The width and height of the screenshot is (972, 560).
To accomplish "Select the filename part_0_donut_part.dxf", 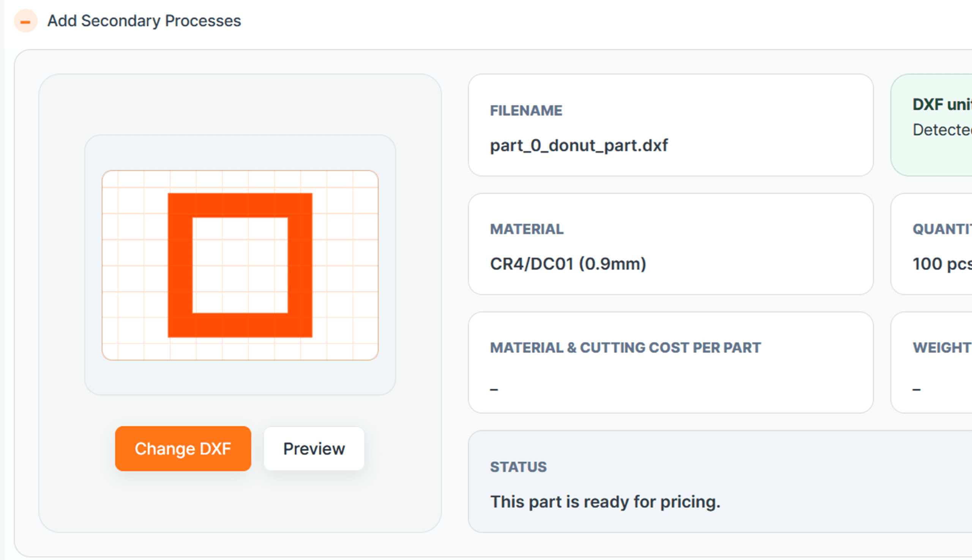I will pos(579,145).
